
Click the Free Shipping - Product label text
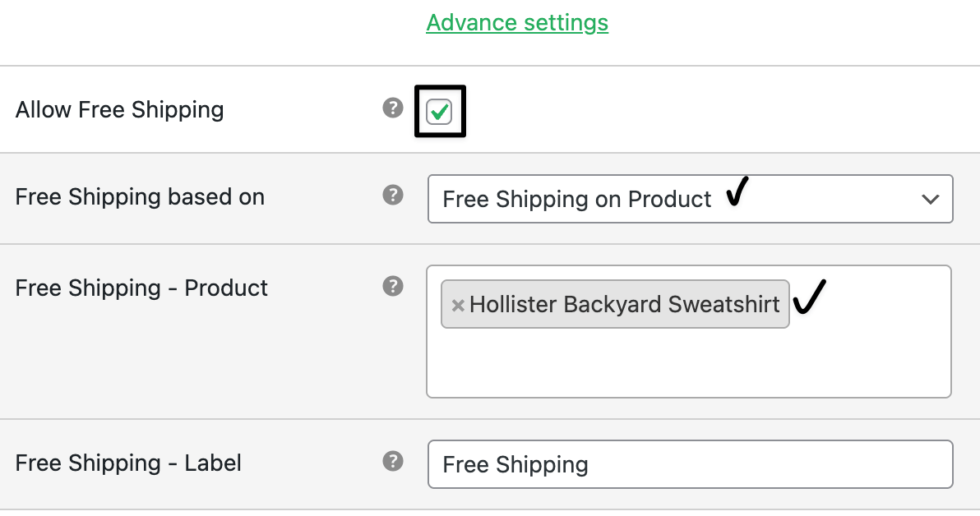[x=141, y=288]
